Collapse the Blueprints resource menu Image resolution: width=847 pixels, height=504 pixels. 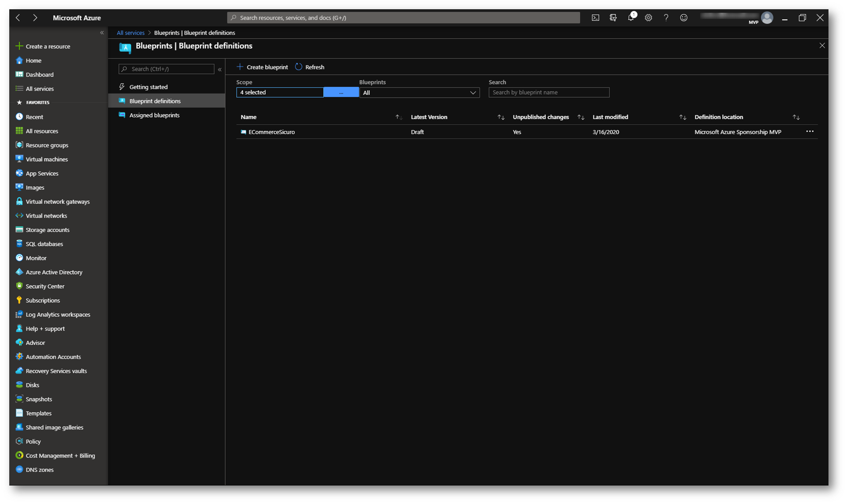pyautogui.click(x=220, y=69)
